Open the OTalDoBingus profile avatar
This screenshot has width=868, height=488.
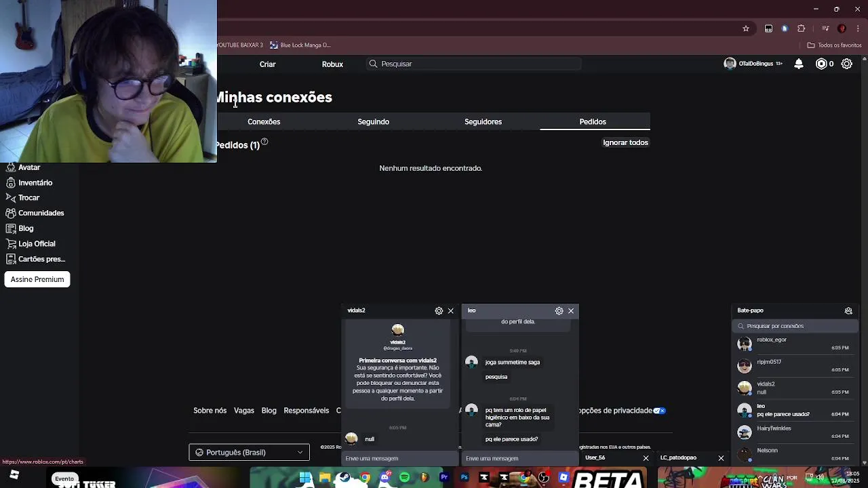pyautogui.click(x=730, y=64)
